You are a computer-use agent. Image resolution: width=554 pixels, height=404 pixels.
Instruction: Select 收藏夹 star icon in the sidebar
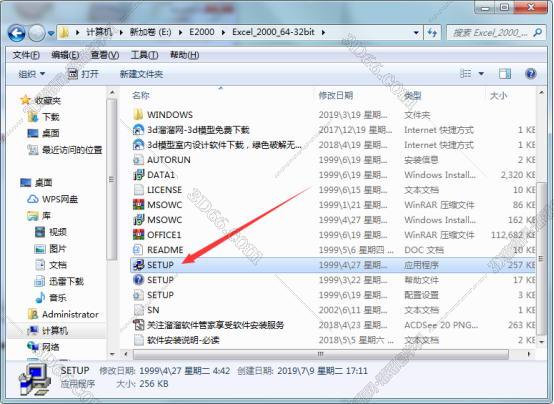click(x=25, y=100)
